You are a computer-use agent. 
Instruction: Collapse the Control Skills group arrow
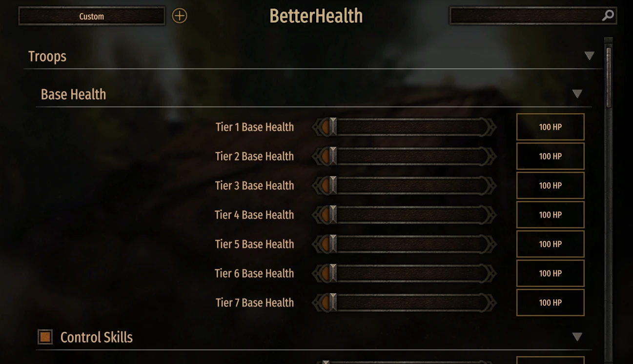pos(577,337)
